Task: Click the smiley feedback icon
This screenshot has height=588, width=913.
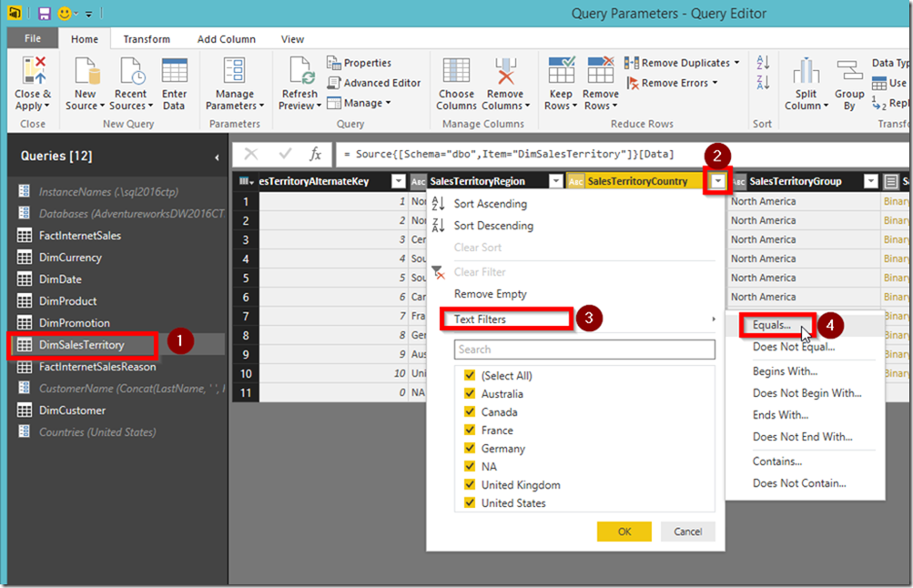Action: point(65,13)
